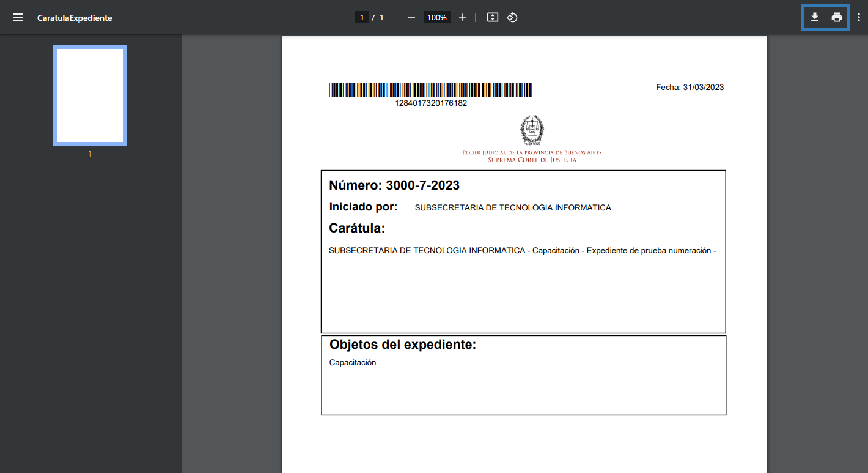
Task: Rotate the document counterclockwise
Action: coord(512,18)
